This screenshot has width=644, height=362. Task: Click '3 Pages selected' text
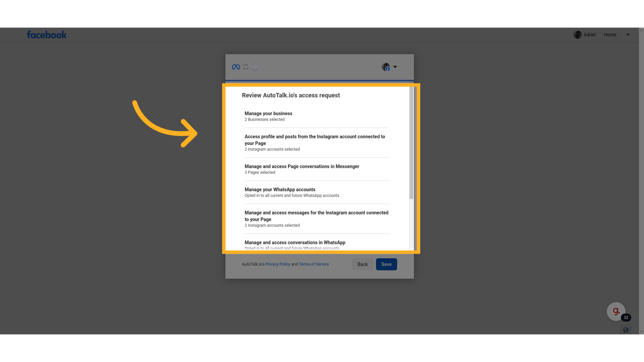tap(260, 173)
